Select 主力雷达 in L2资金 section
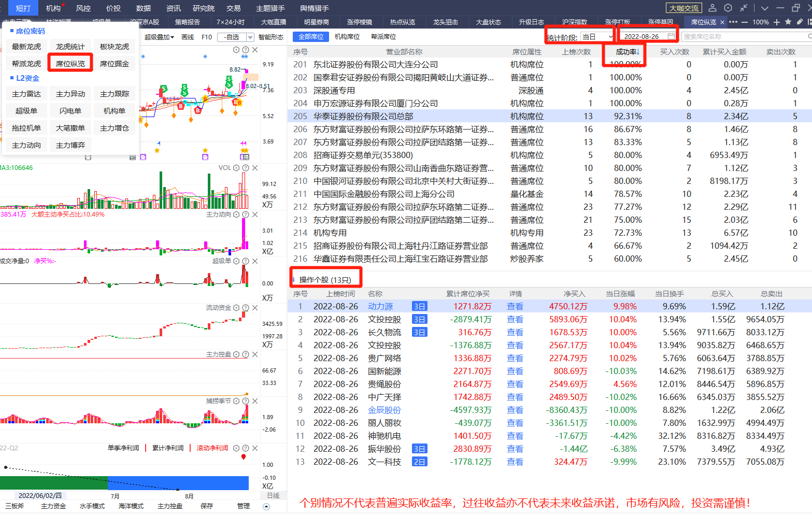Image resolution: width=812 pixels, height=515 pixels. (x=26, y=94)
